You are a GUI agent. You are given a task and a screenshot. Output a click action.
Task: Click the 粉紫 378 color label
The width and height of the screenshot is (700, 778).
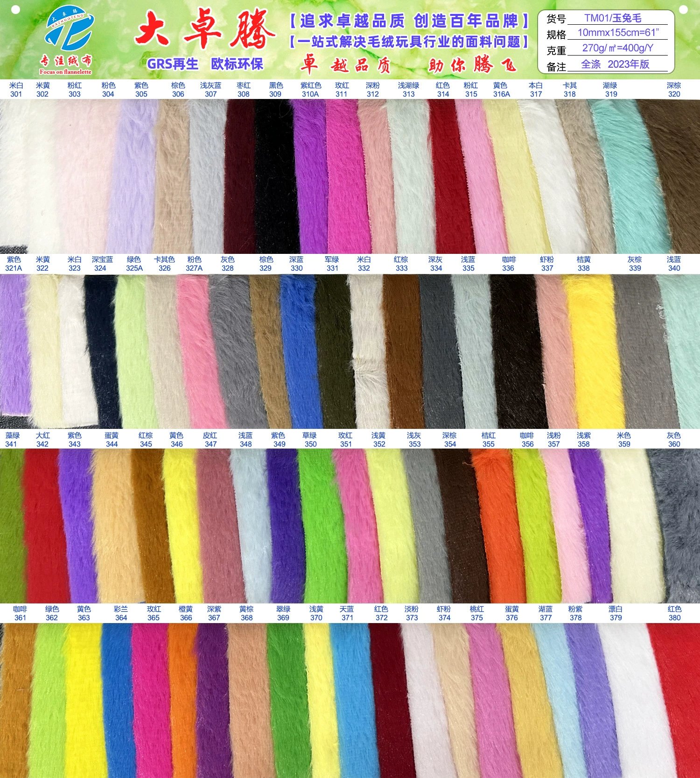coord(575,613)
